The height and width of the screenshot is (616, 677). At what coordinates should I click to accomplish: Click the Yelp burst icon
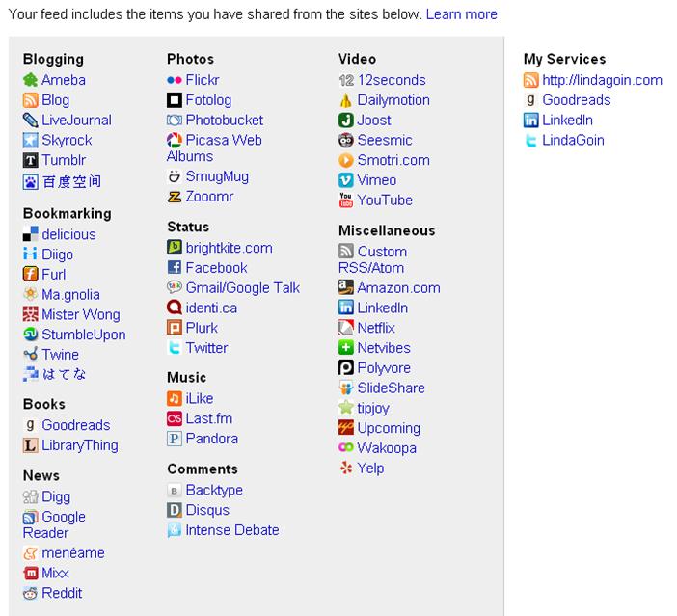(346, 468)
